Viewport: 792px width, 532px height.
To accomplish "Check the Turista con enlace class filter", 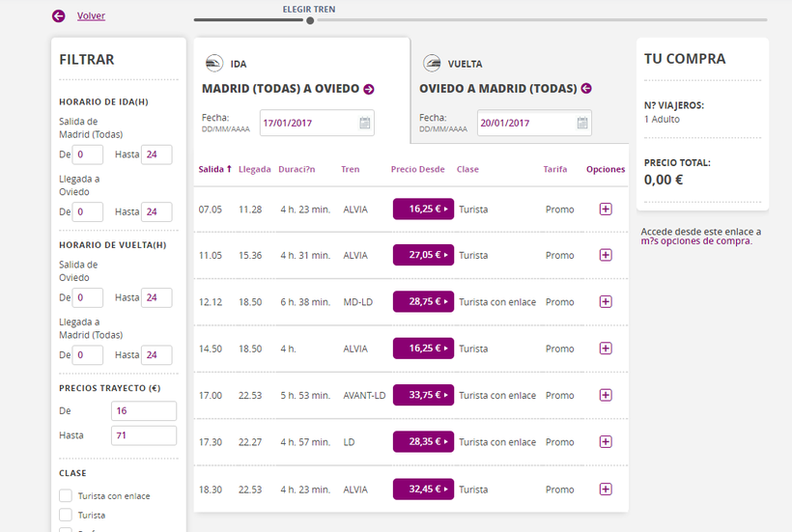I will [x=66, y=495].
